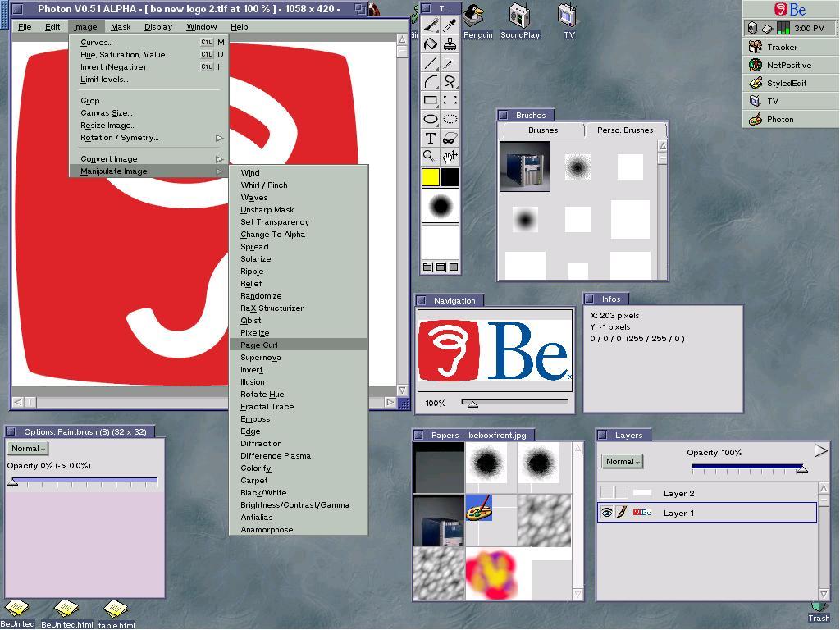Click the middle window-mode icon in toolbox bottom row
The image size is (840, 630).
point(441,267)
